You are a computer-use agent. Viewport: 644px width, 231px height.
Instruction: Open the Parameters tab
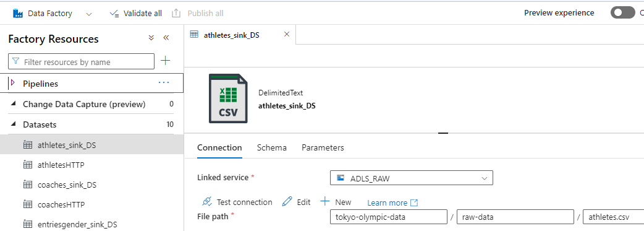click(x=323, y=147)
